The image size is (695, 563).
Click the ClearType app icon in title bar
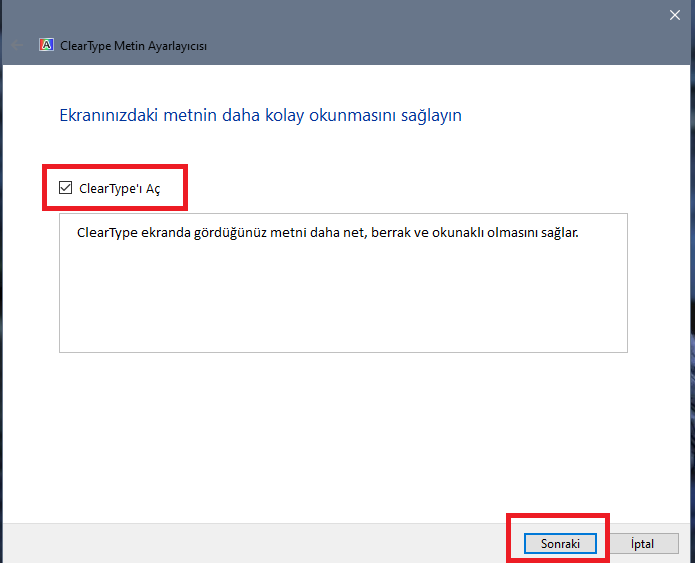(46, 45)
